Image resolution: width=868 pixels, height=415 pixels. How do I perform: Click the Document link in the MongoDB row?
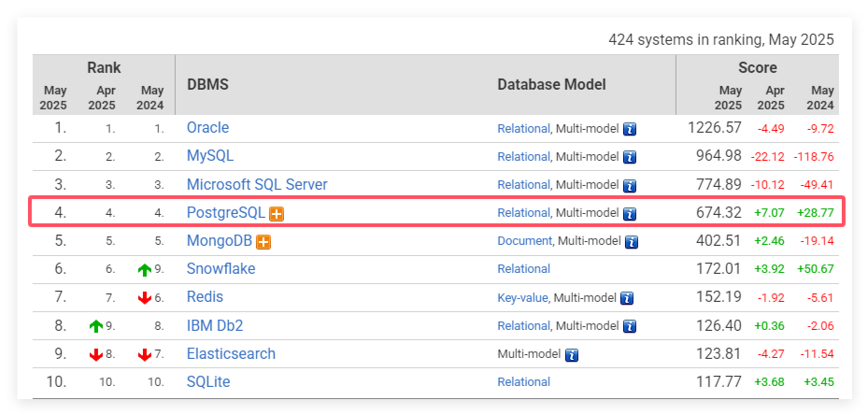point(525,241)
